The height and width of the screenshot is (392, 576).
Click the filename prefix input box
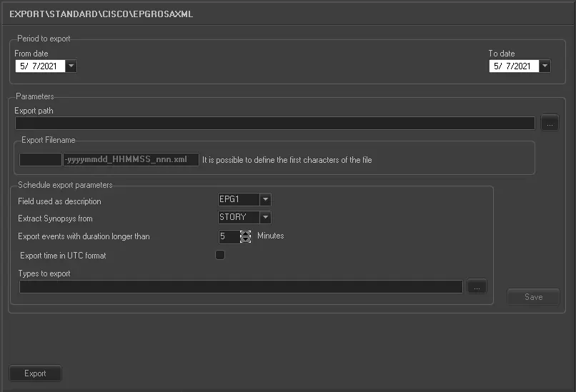[40, 160]
